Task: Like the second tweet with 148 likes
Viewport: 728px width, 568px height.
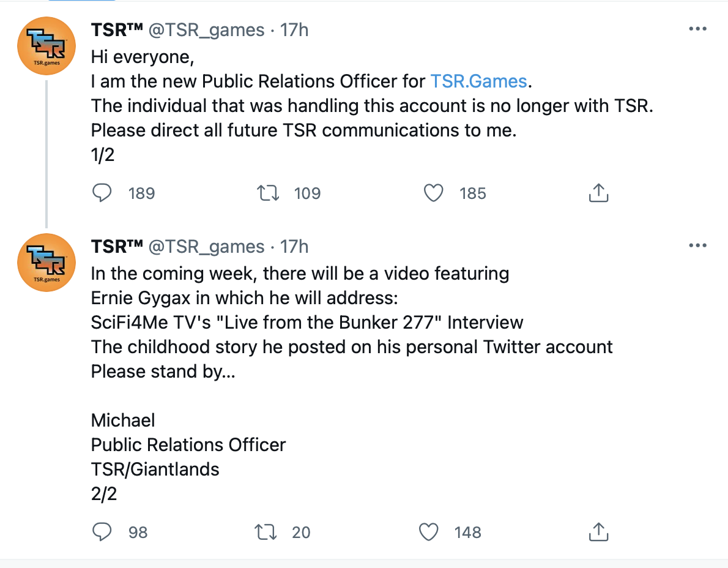Action: click(429, 532)
